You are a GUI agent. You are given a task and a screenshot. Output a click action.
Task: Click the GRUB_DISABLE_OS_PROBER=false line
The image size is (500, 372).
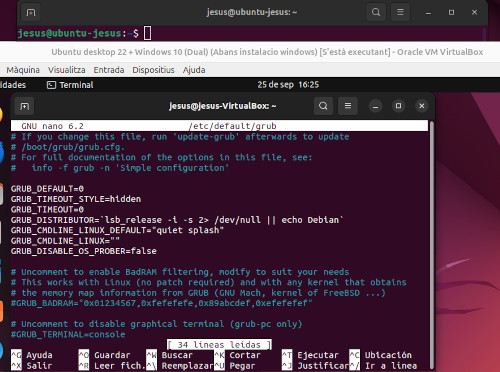(83, 251)
